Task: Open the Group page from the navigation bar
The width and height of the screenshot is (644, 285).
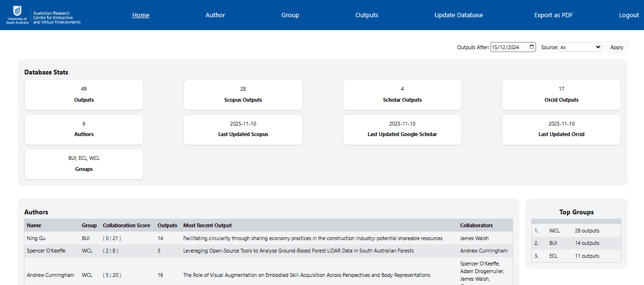Action: [x=290, y=15]
